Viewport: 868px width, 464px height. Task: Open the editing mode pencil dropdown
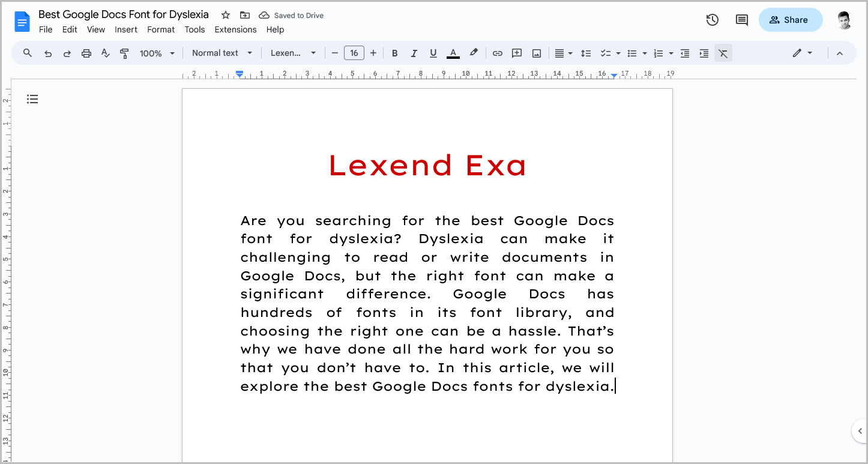[x=803, y=53]
